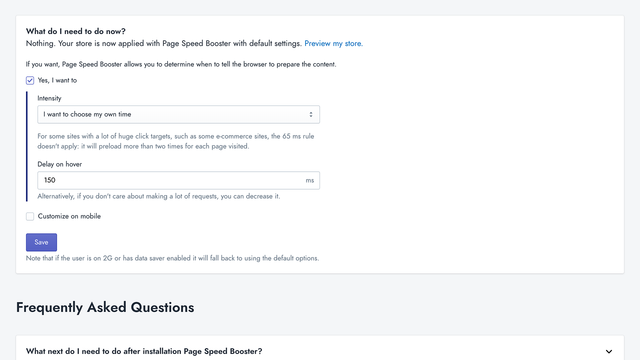Click the Frequently Asked Questions heading
Viewport: 640px width, 360px height.
pyautogui.click(x=105, y=307)
